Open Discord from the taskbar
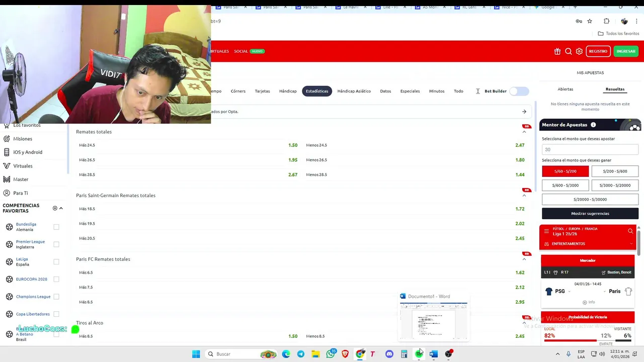This screenshot has width=644, height=362. coord(389,354)
